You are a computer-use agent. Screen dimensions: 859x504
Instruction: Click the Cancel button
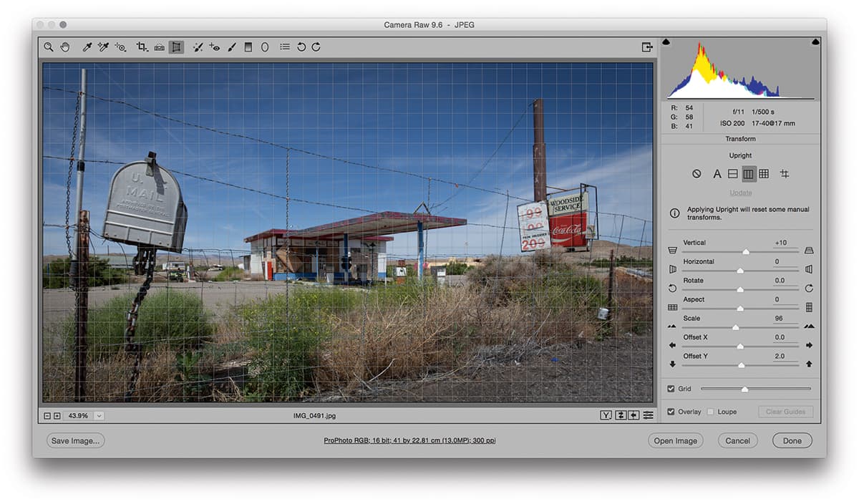click(x=737, y=441)
